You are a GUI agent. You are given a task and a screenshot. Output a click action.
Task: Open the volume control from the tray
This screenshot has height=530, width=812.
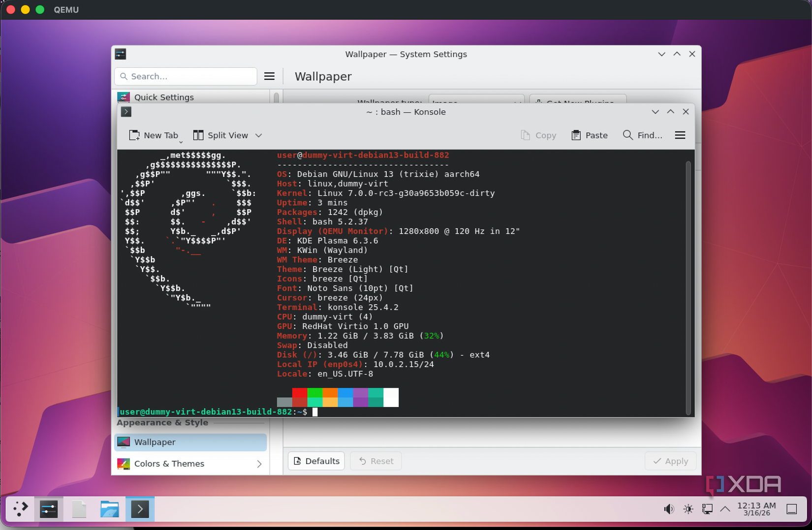pos(668,509)
